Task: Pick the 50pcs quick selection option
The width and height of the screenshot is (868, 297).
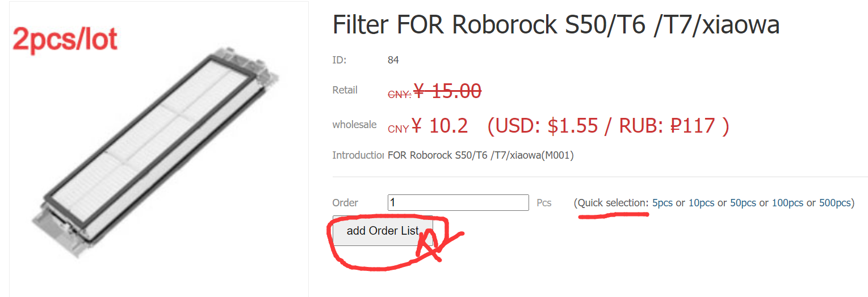Action: point(743,203)
